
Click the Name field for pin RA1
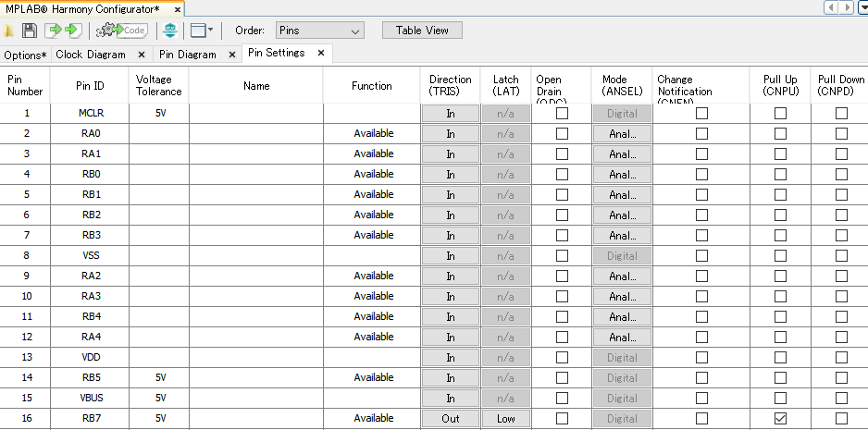click(256, 154)
